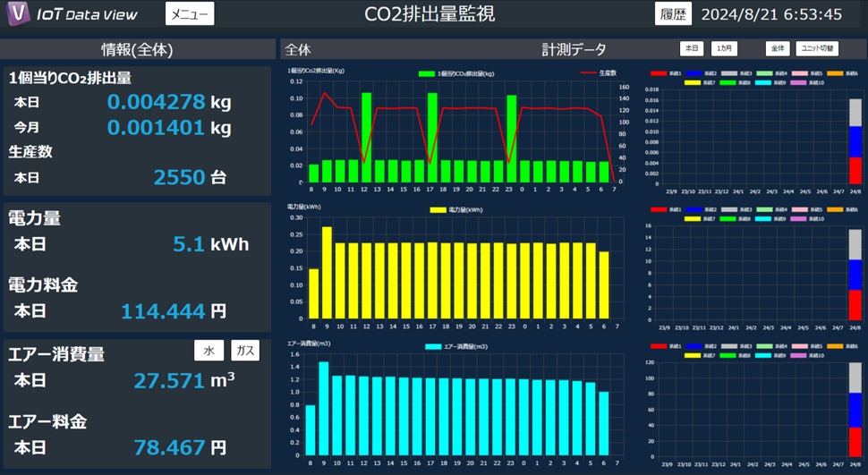This screenshot has width=868, height=475.
Task: Switch consumption panel to 水
Action: click(208, 351)
